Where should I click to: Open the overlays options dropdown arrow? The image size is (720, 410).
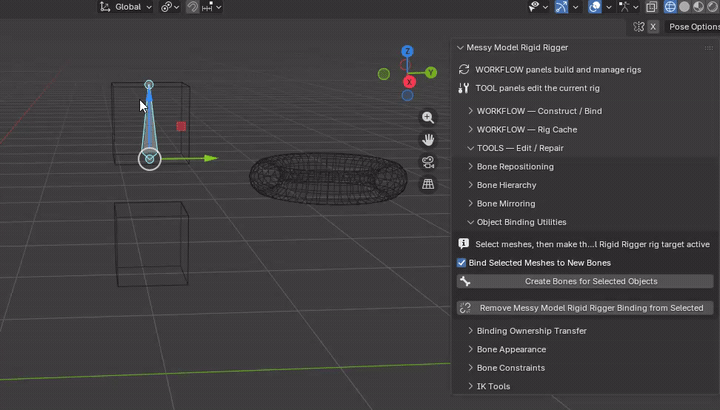tap(609, 7)
